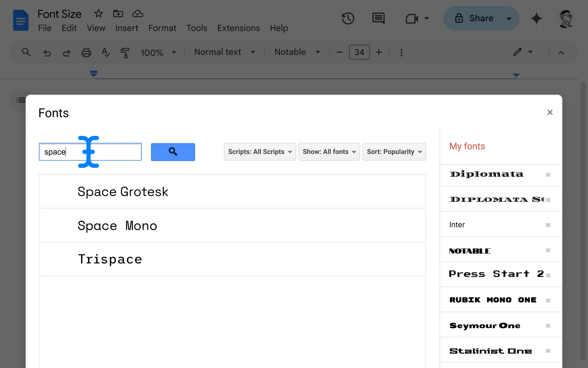Viewport: 588px width, 368px height.
Task: Star the Font Size document
Action: click(98, 13)
